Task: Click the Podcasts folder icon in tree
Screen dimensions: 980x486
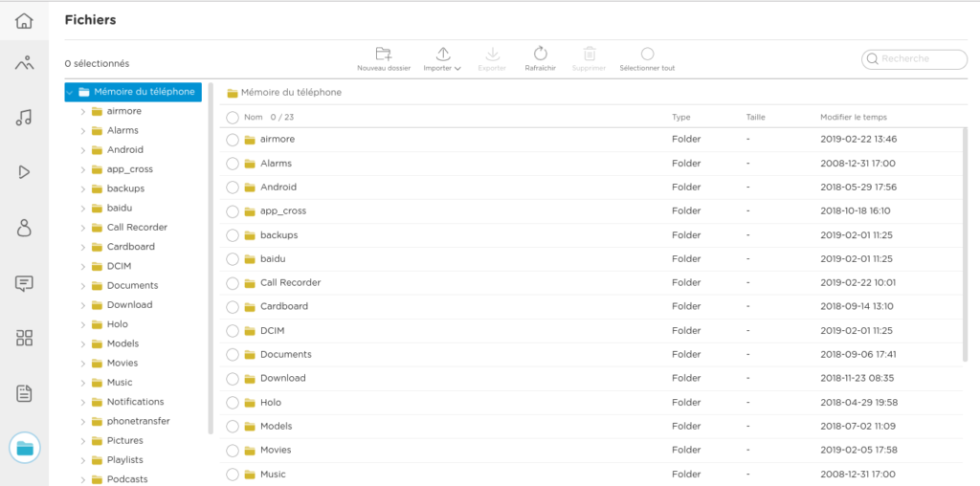Action: coord(97,479)
